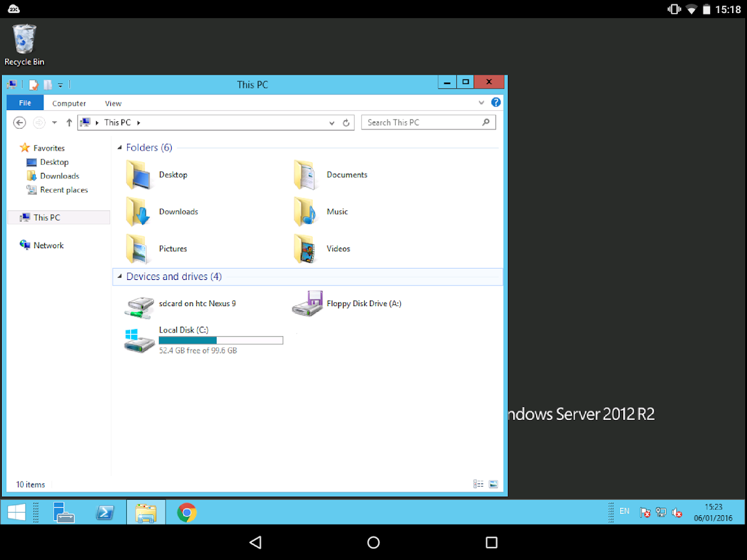Click File Explorer taskbar button
The height and width of the screenshot is (560, 747).
tap(146, 512)
